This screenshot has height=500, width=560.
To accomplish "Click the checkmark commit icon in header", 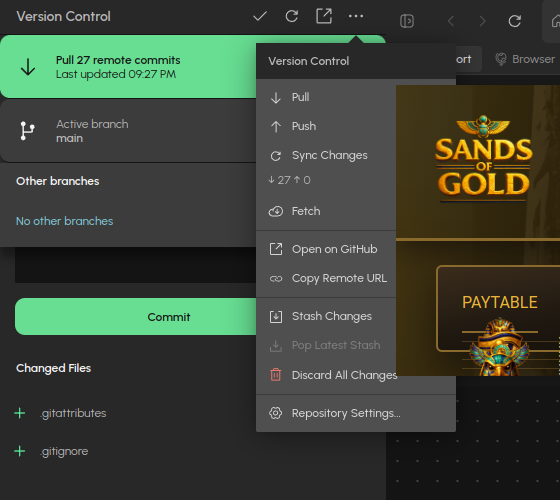I will point(260,16).
